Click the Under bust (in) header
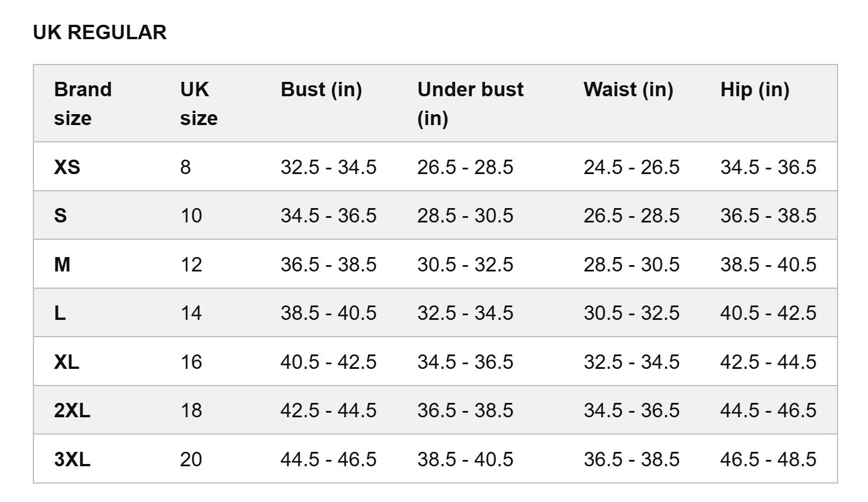Screen dimensions: 868x502 (471, 104)
